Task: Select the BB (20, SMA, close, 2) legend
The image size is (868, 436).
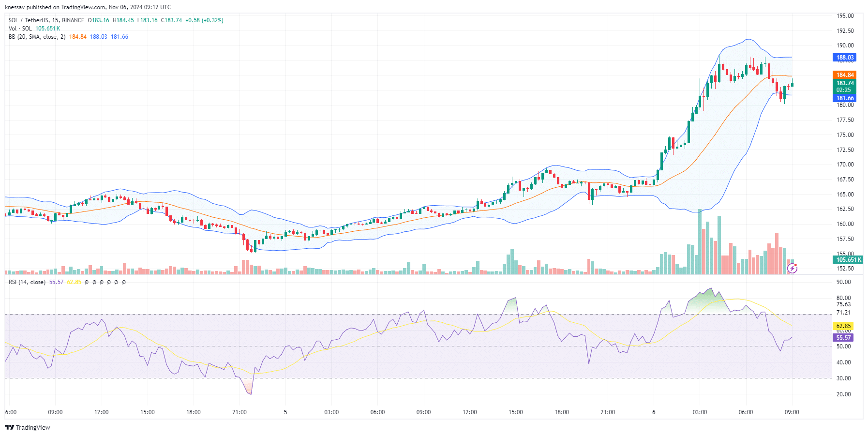Action: tap(37, 37)
